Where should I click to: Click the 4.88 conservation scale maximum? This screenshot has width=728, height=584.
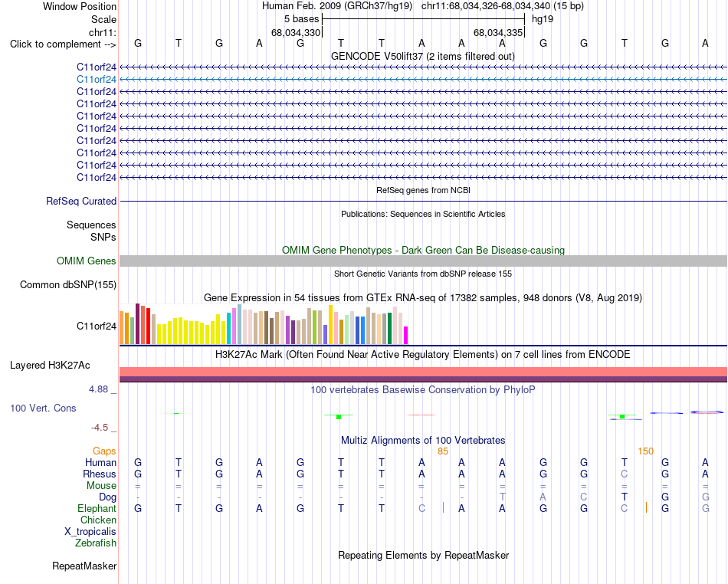tap(98, 389)
